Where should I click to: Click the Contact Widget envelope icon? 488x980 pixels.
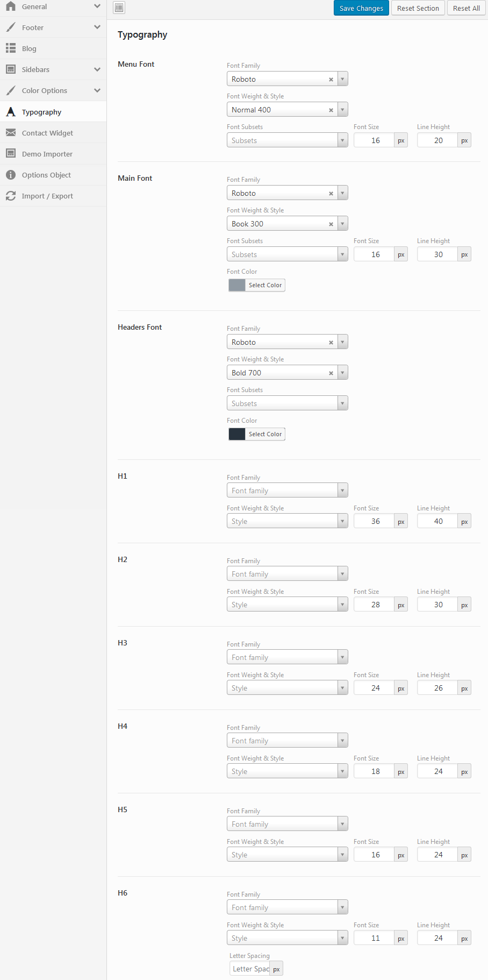click(11, 133)
